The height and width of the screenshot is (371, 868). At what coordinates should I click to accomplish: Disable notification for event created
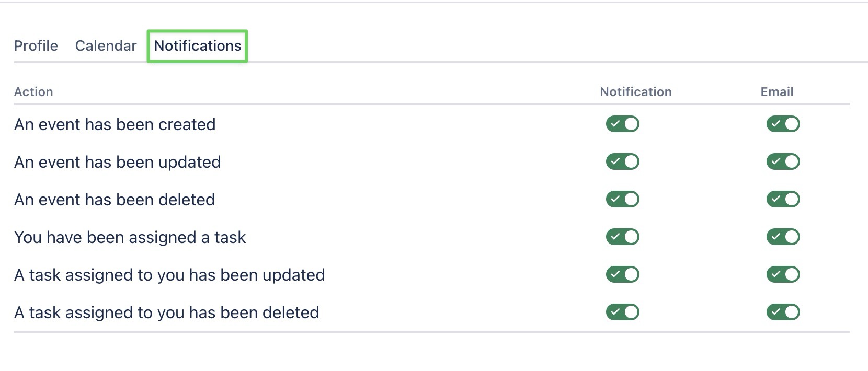click(622, 124)
